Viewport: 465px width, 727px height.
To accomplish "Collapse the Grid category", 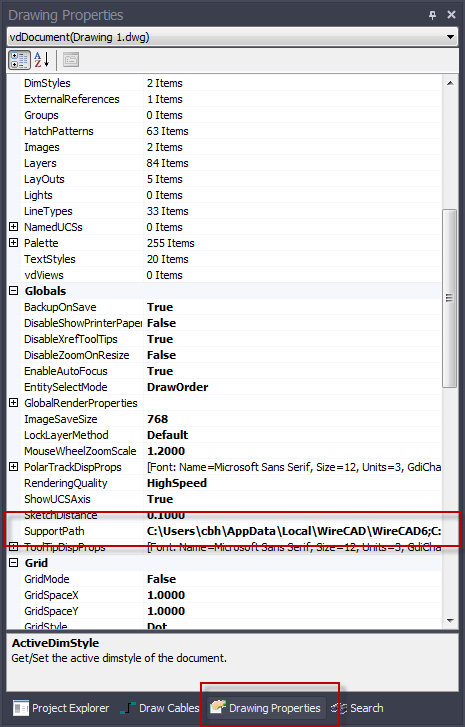I will (14, 562).
